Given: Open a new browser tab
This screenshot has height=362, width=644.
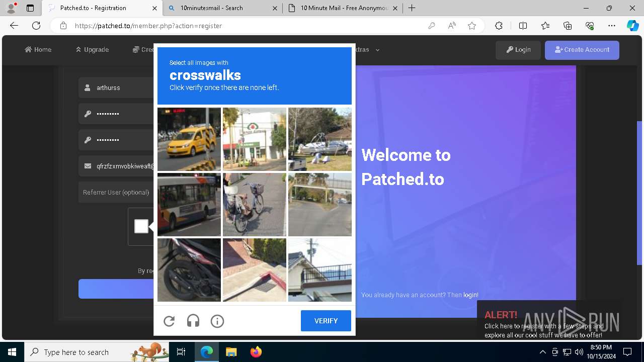Looking at the screenshot, I should click(x=412, y=8).
